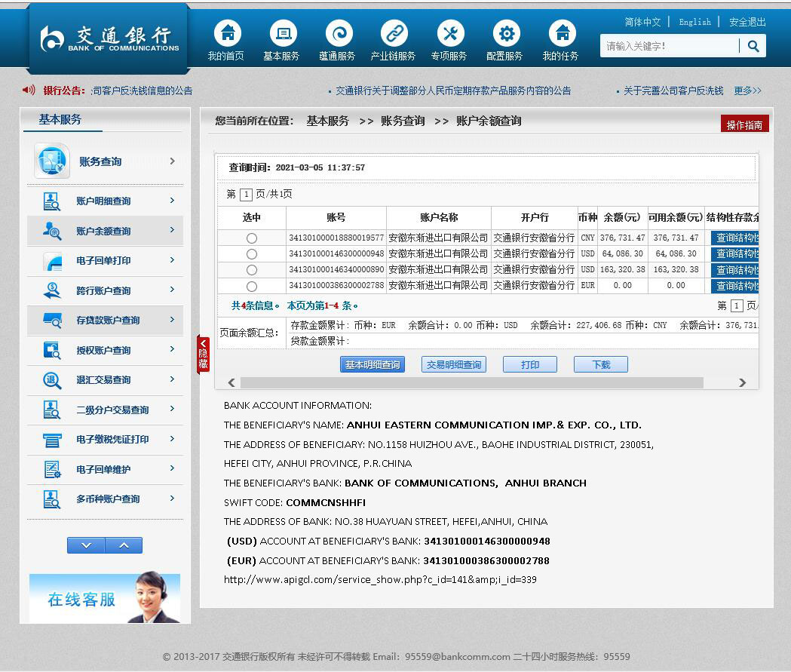Expand 账务查询 chevron
This screenshot has width=791, height=672.
(173, 161)
